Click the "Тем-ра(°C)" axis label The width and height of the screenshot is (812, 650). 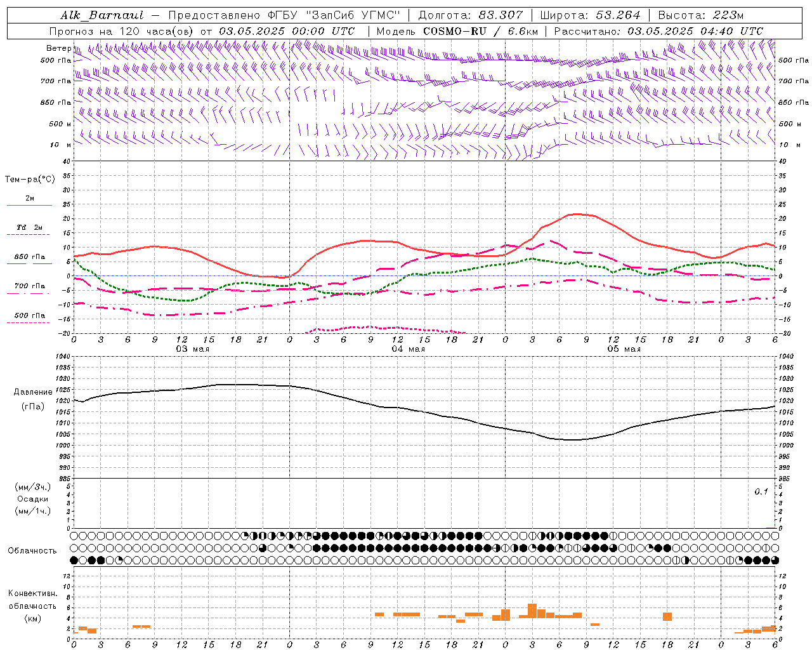tap(30, 180)
